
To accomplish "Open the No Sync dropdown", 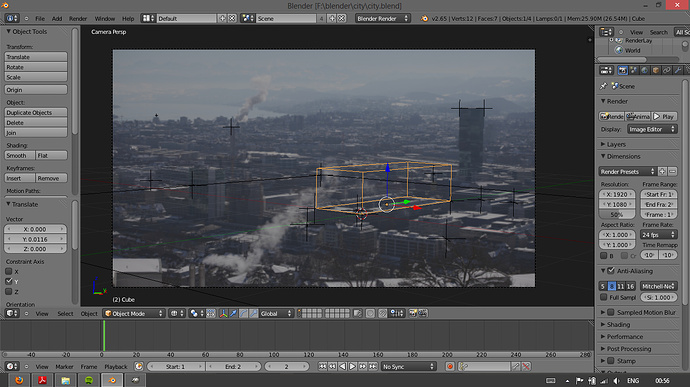I will [x=408, y=366].
